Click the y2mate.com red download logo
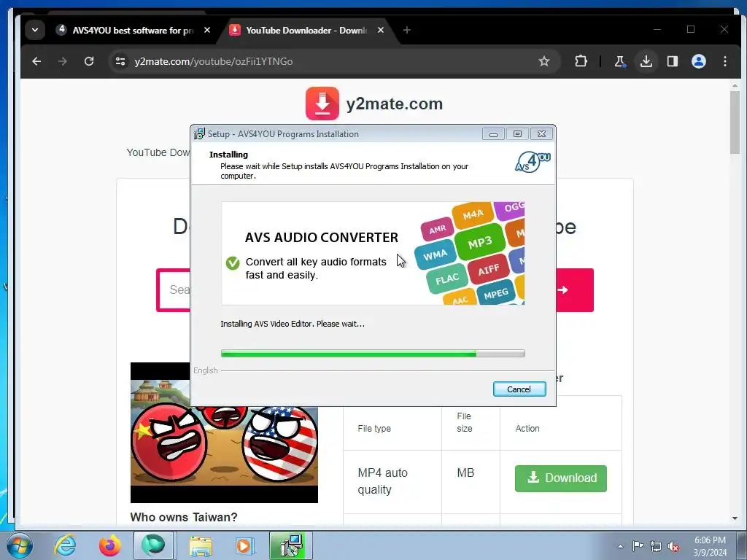Image resolution: width=747 pixels, height=560 pixels. click(322, 104)
